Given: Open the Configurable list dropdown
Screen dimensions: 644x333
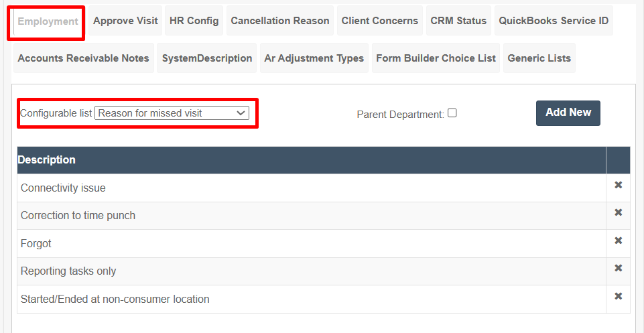Looking at the screenshot, I should (x=172, y=113).
